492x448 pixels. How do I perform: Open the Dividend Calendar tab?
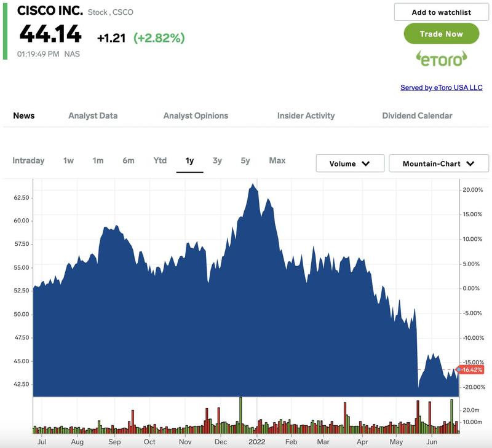(x=417, y=116)
